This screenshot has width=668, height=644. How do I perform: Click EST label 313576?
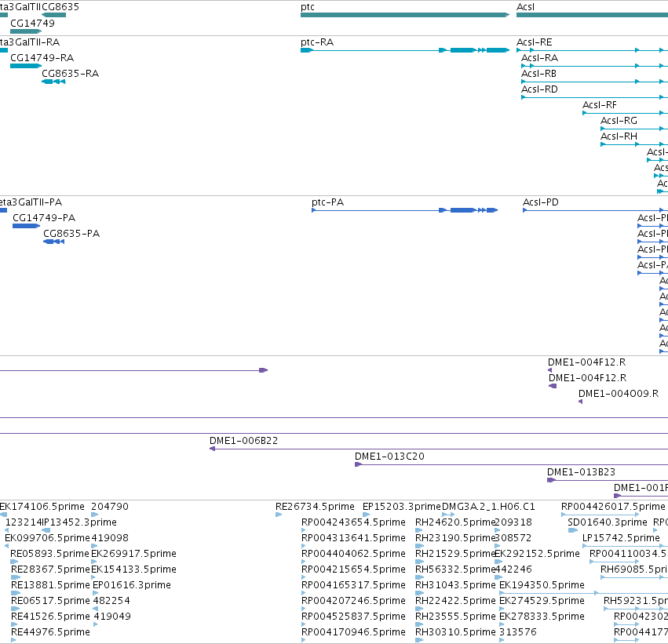[x=517, y=633]
